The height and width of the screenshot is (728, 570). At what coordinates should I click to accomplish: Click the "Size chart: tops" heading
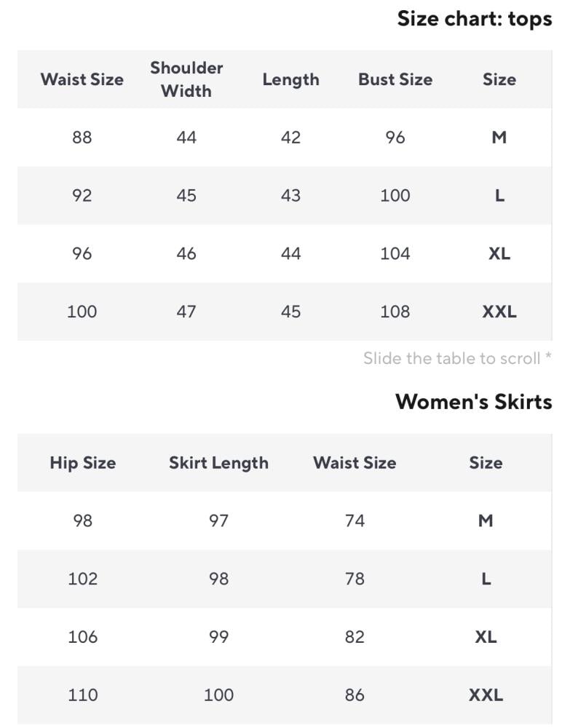click(x=474, y=19)
